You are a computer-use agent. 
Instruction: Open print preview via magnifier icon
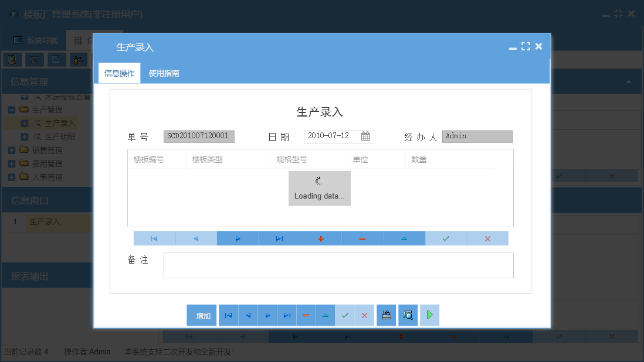point(407,315)
